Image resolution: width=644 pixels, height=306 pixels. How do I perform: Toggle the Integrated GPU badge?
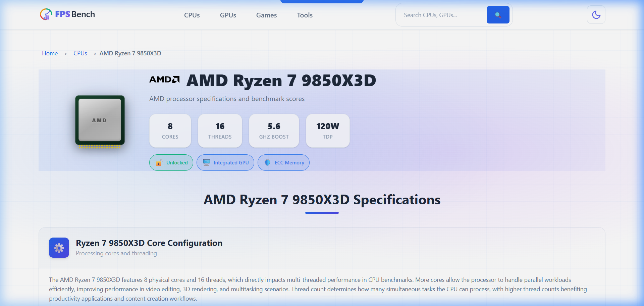(x=225, y=162)
